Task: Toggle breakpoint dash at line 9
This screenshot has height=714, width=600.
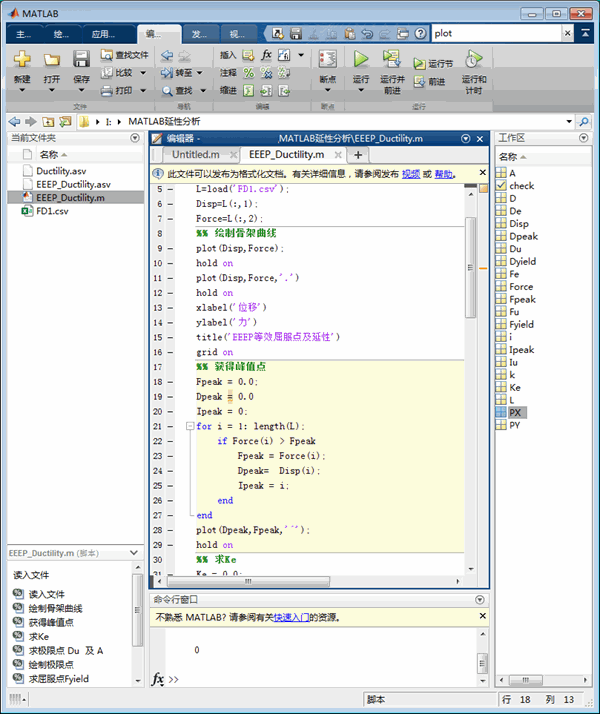Action: point(170,249)
